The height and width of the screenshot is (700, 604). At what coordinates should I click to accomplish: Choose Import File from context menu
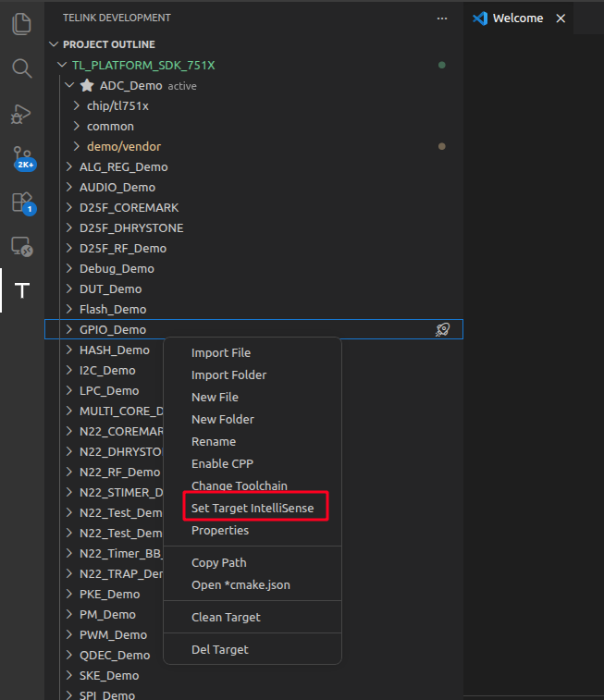click(253, 352)
